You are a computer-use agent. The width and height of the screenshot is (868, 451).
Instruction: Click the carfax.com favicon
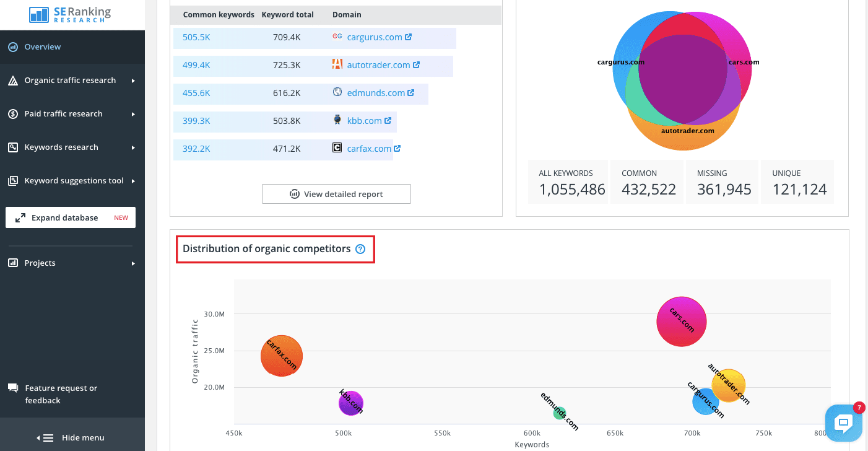pos(337,147)
